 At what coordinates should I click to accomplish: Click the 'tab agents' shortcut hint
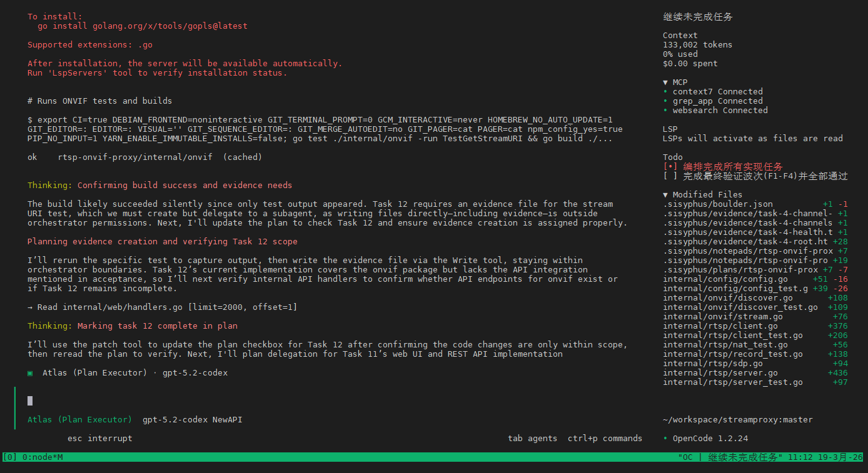pyautogui.click(x=533, y=439)
